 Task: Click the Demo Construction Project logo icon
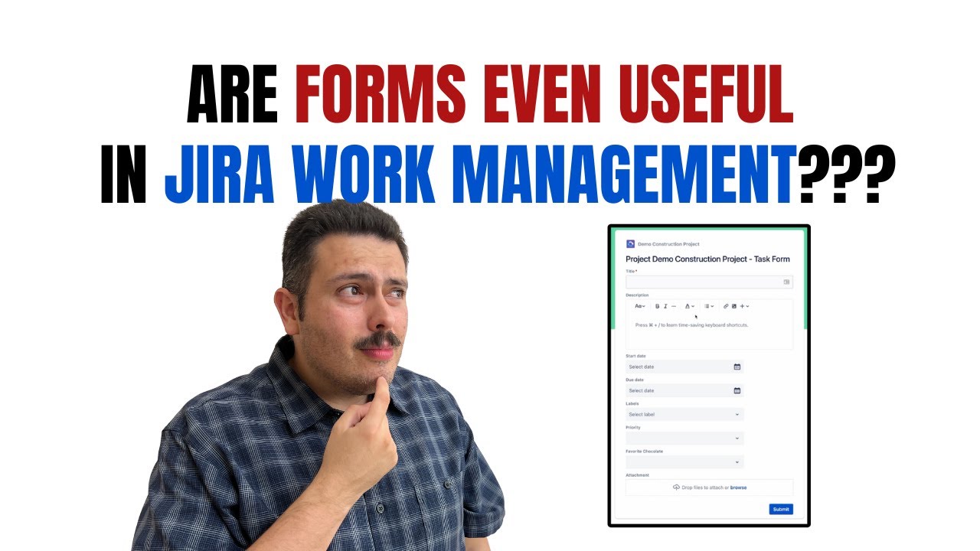click(x=630, y=244)
